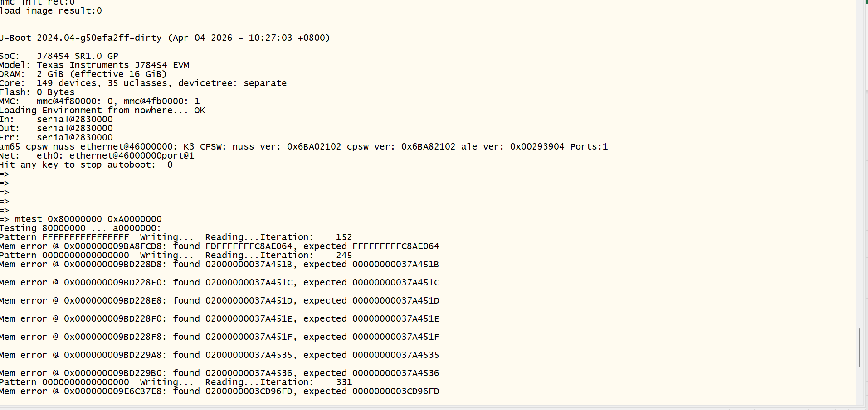Viewport: 868px width, 410px height.
Task: Click the 'Hit any key to stop autoboot' line
Action: click(x=86, y=164)
